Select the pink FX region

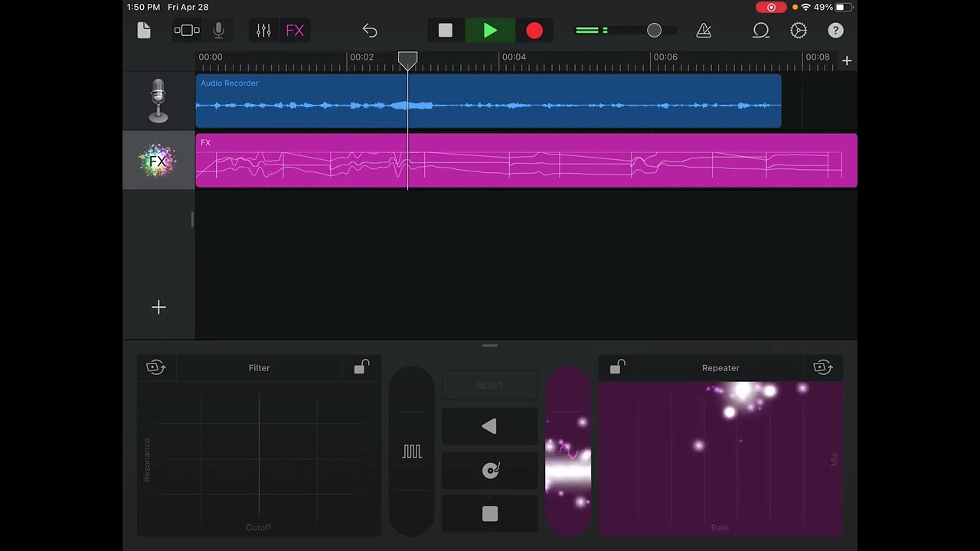pyautogui.click(x=527, y=161)
